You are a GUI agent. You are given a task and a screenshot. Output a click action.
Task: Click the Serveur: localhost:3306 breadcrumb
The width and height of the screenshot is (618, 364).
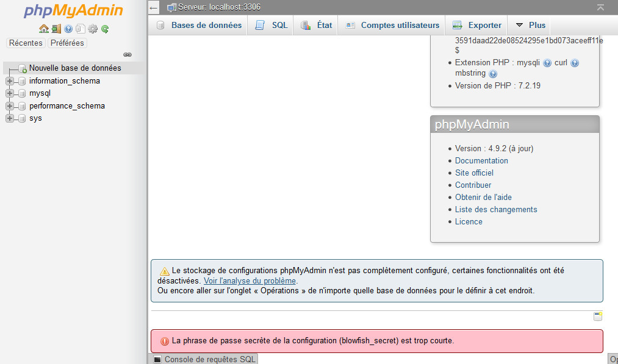click(x=219, y=7)
